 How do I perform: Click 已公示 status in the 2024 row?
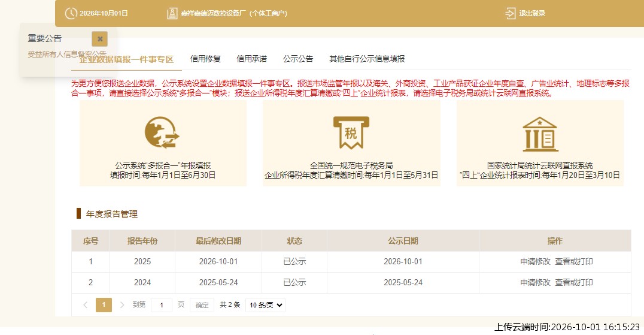tap(294, 282)
